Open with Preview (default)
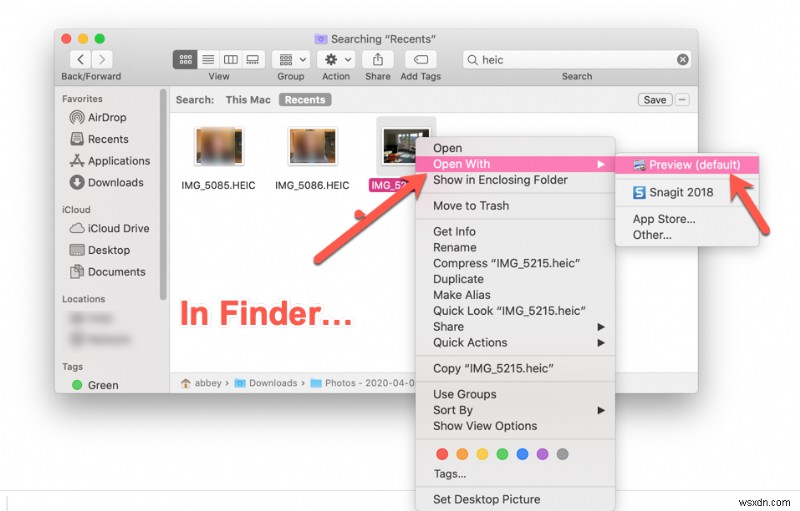Screen dimensions: 800x511 pos(687,165)
